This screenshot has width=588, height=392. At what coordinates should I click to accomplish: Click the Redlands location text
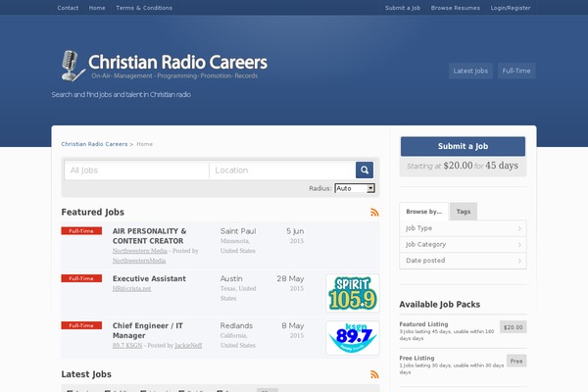coord(236,325)
